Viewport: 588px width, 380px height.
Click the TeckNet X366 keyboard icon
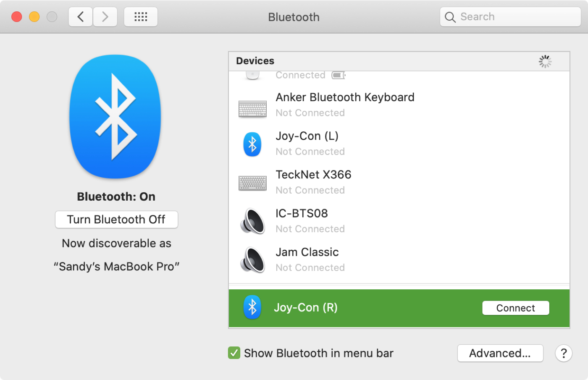click(252, 183)
